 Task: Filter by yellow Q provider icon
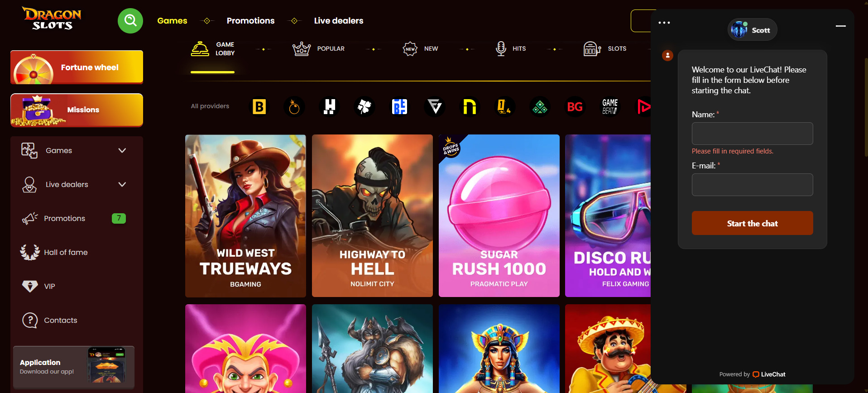click(x=504, y=107)
